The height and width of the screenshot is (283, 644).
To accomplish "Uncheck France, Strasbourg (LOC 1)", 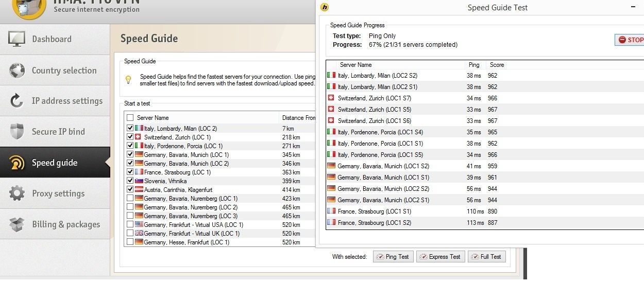I will [130, 172].
